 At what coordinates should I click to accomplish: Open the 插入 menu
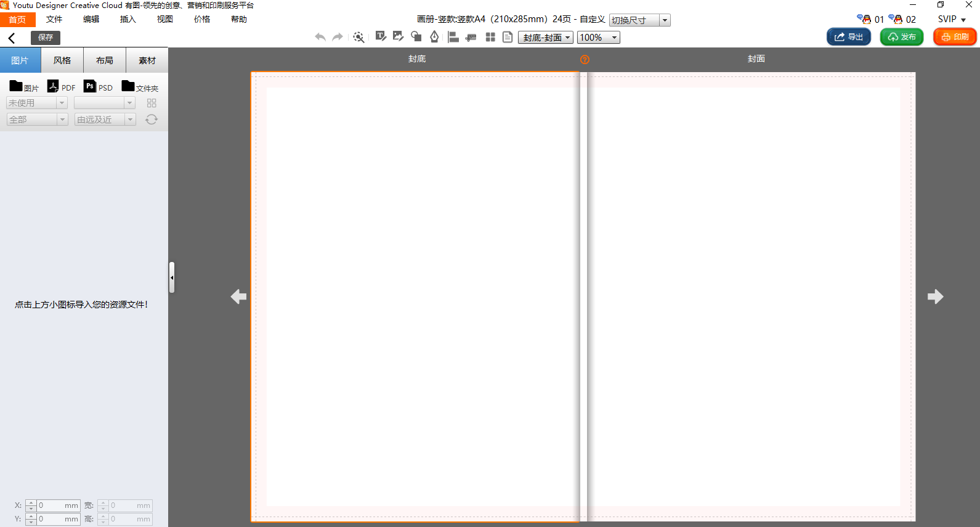coord(128,20)
